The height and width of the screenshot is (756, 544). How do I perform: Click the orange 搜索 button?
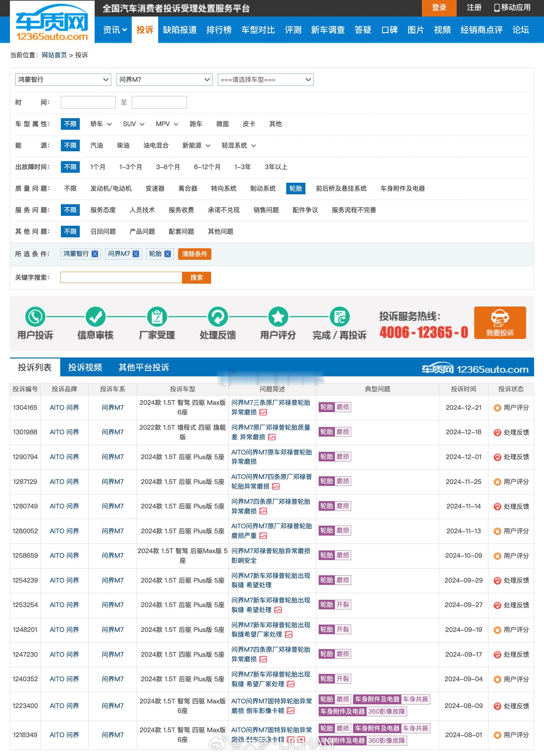[x=197, y=278]
